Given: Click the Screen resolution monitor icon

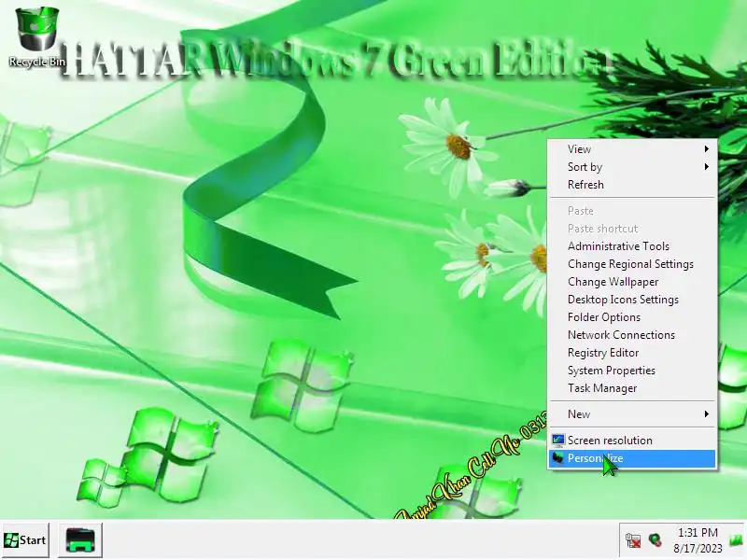Looking at the screenshot, I should point(557,441).
